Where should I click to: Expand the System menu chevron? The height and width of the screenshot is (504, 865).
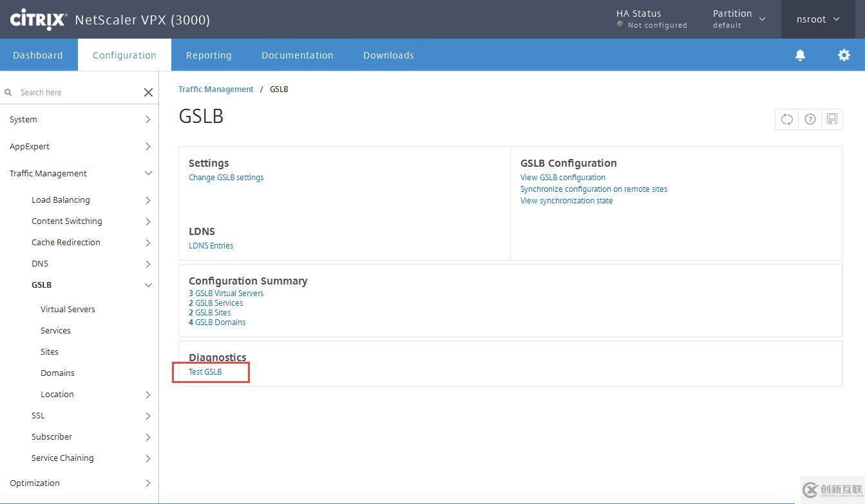click(147, 120)
